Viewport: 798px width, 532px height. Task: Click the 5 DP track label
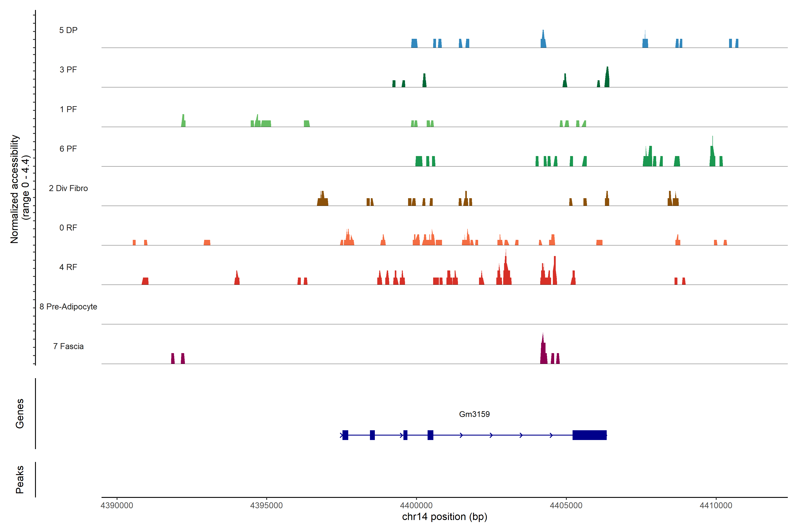click(x=68, y=30)
